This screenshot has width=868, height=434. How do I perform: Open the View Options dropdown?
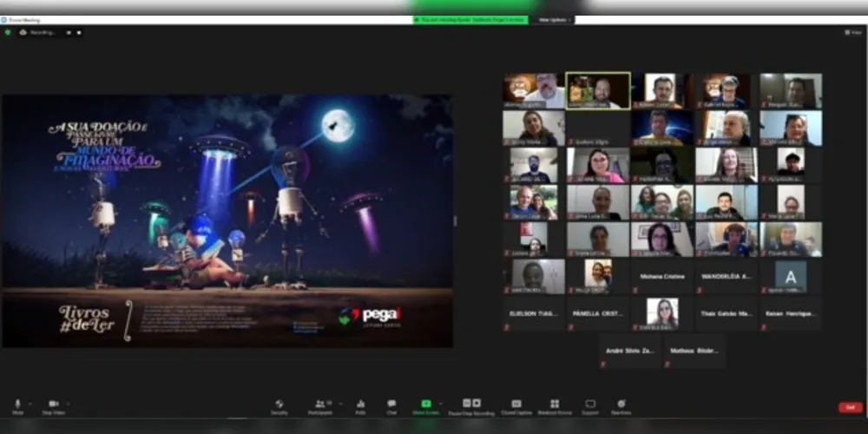pos(552,20)
